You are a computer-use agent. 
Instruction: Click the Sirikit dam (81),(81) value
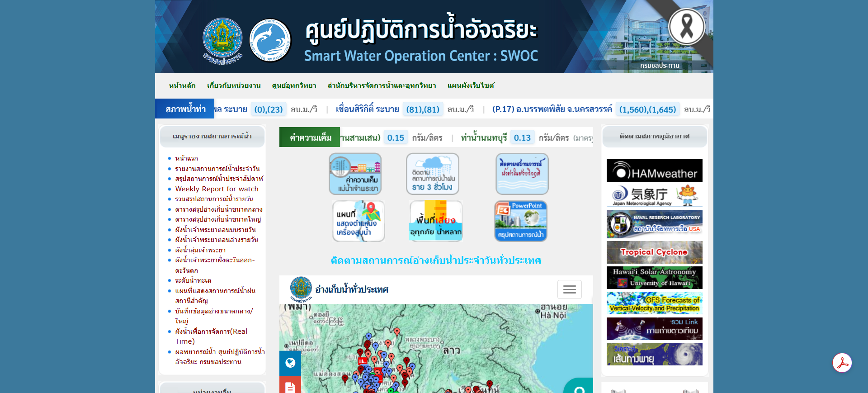(x=423, y=109)
